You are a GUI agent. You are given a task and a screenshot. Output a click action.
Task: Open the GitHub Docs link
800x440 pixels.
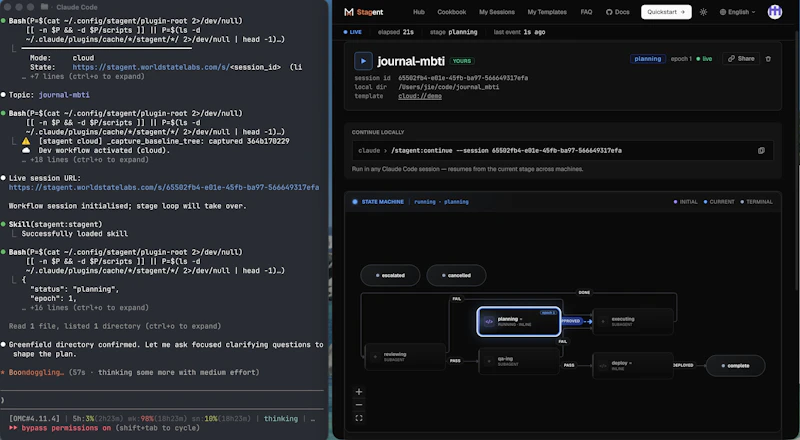pyautogui.click(x=618, y=12)
